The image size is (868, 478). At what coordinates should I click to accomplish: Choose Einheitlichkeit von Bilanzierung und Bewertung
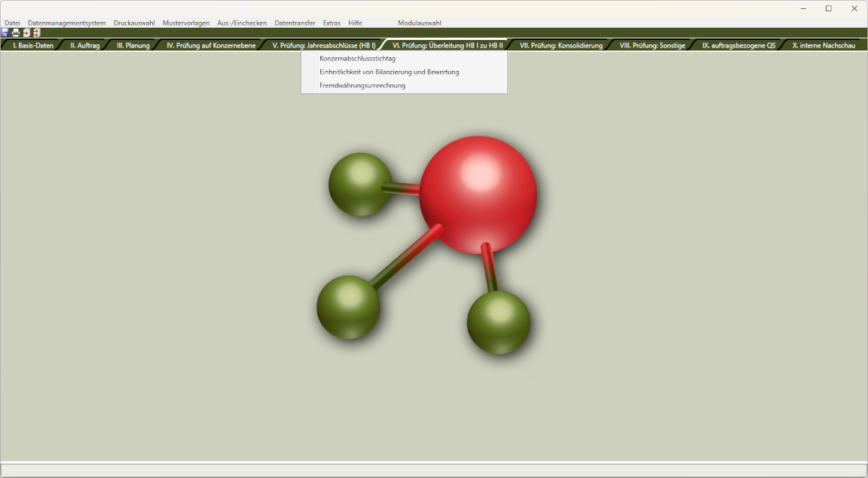click(x=389, y=72)
